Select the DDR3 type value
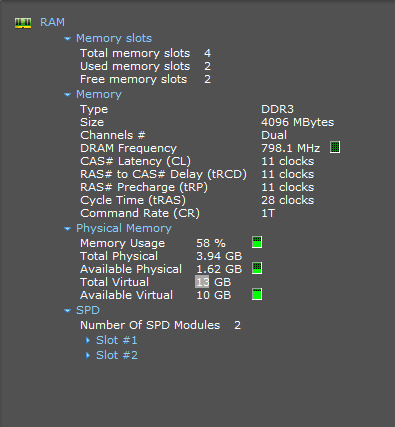The width and height of the screenshot is (395, 427). [277, 109]
